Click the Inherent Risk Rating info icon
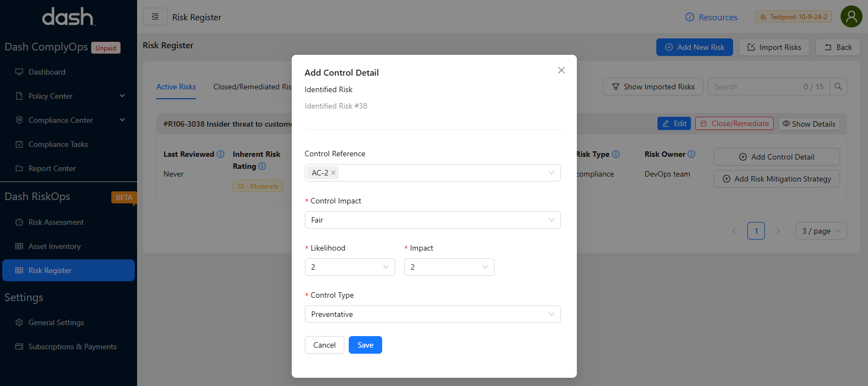This screenshot has height=386, width=868. pyautogui.click(x=262, y=166)
